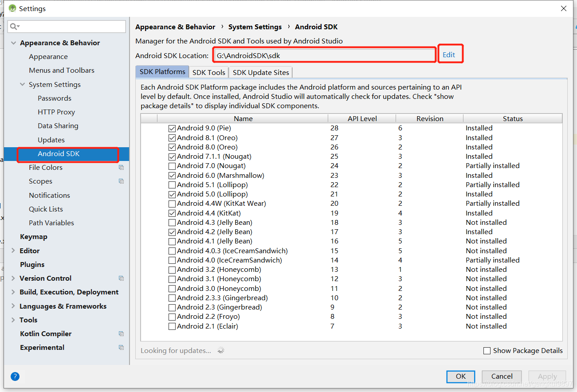Switch to the SDK Update Sites tab
This screenshot has width=577, height=392.
point(261,72)
